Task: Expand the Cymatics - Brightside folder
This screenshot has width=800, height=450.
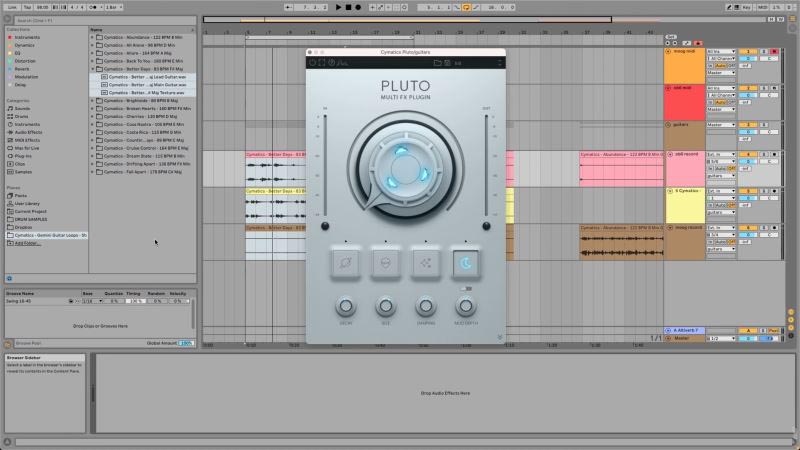Action: (x=92, y=101)
